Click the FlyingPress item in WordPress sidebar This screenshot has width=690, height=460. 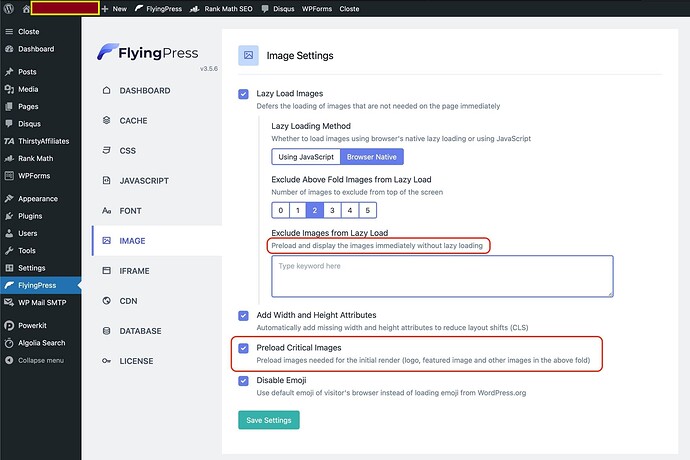(40, 285)
